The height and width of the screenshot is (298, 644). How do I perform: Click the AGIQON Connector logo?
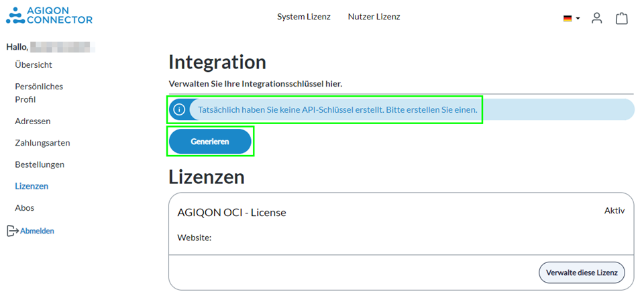(49, 15)
